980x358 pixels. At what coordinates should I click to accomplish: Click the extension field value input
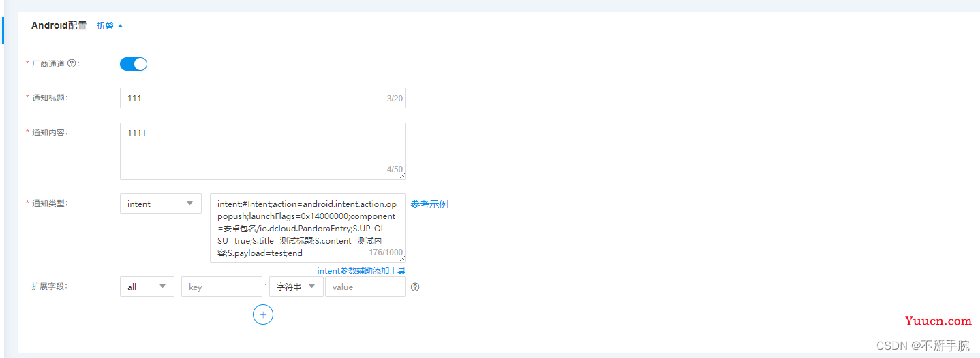tap(365, 287)
